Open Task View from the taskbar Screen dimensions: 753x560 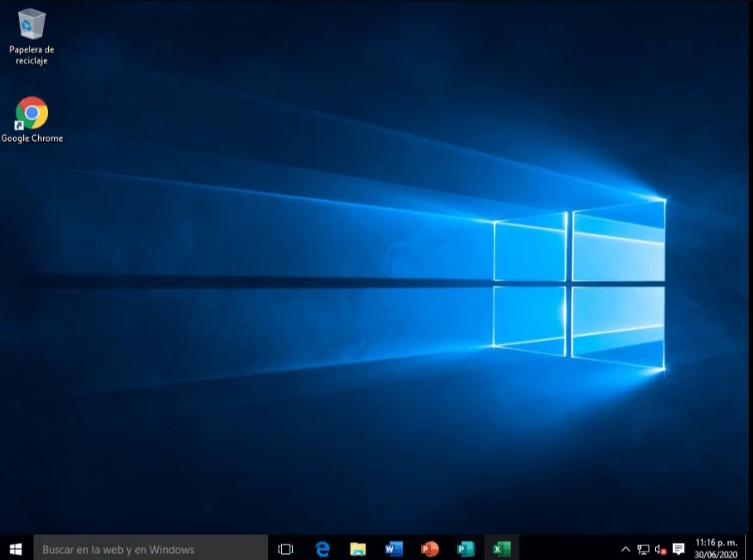[x=286, y=549]
